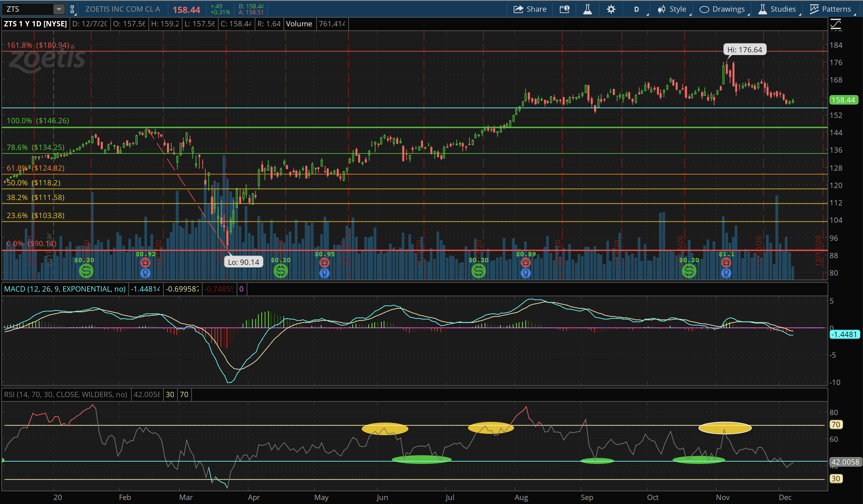The width and height of the screenshot is (863, 504).
Task: Click the ZOETIS INC COM CL A name
Action: pos(123,9)
